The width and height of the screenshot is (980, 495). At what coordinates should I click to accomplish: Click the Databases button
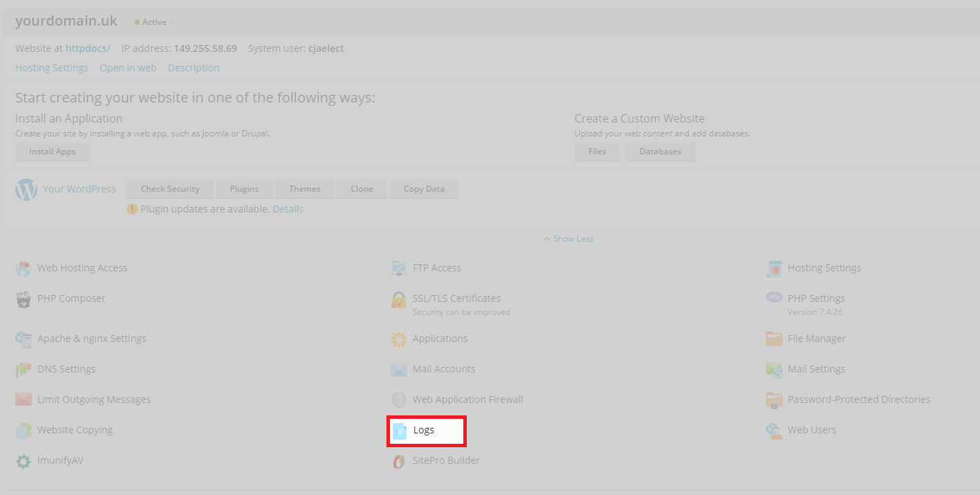660,152
